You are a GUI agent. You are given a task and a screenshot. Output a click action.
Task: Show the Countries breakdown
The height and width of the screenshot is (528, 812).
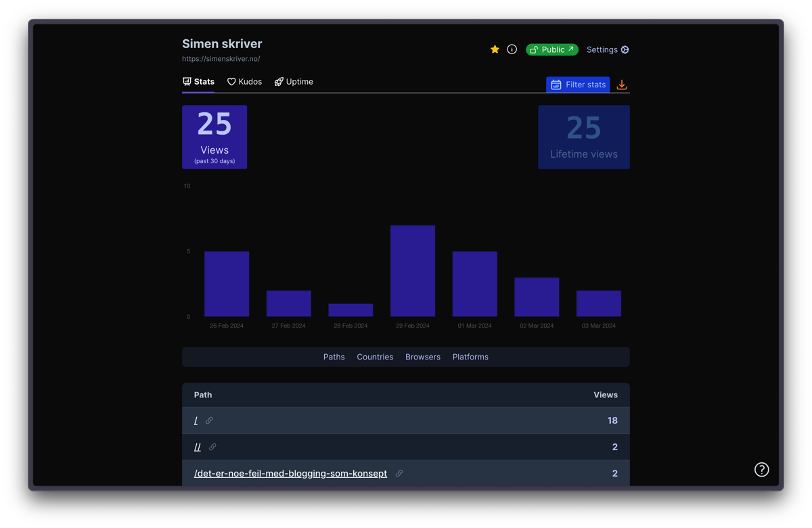[375, 357]
